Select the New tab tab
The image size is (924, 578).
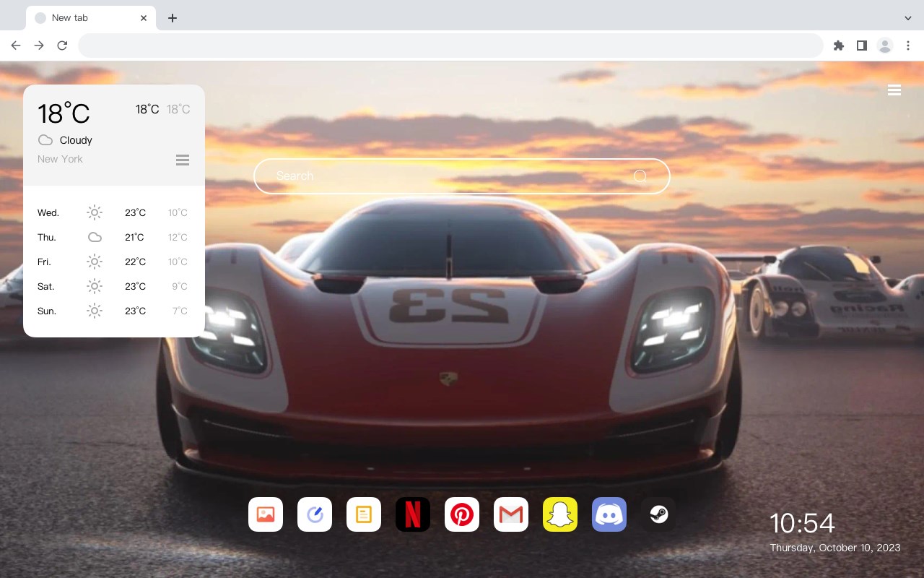click(91, 18)
